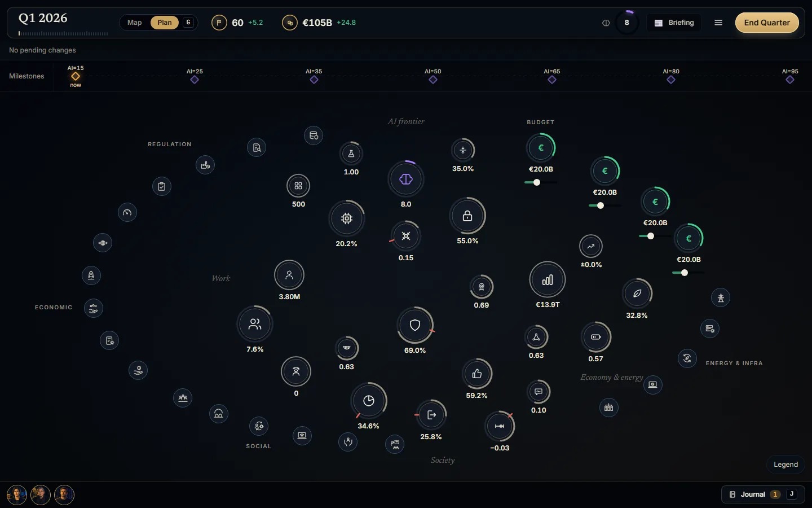Expand the Legend panel
812x508 pixels.
[785, 464]
